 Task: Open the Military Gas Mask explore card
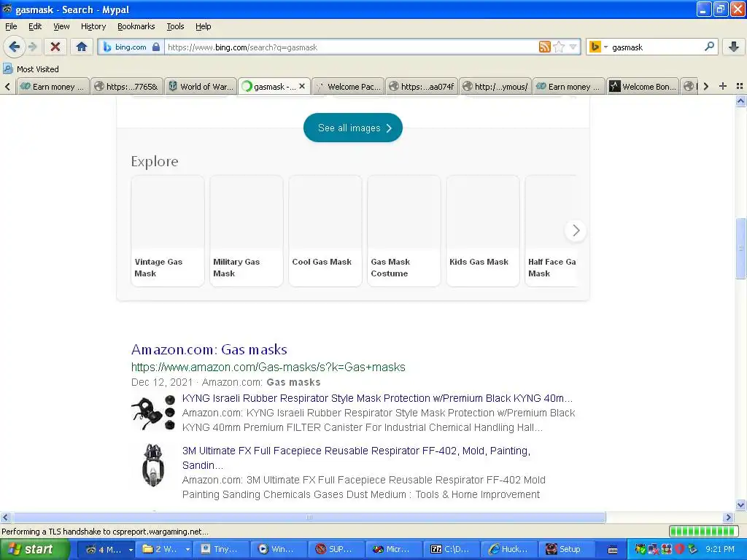coord(247,231)
